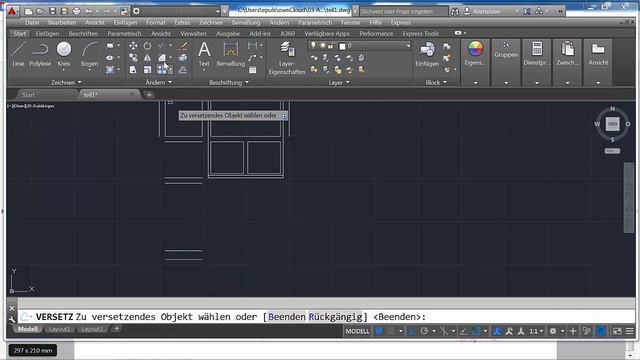The height and width of the screenshot is (360, 640).
Task: Expand the Zeichnen panel
Action: (66, 82)
